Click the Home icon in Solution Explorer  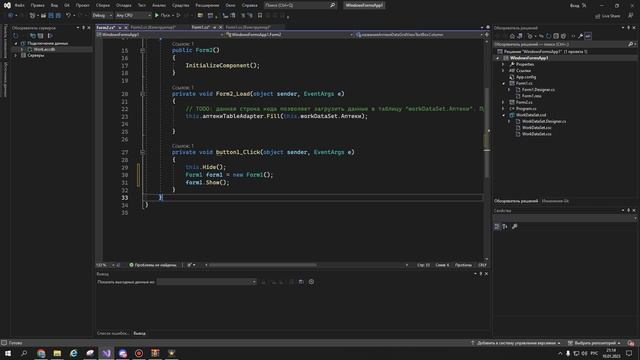pyautogui.click(x=512, y=36)
